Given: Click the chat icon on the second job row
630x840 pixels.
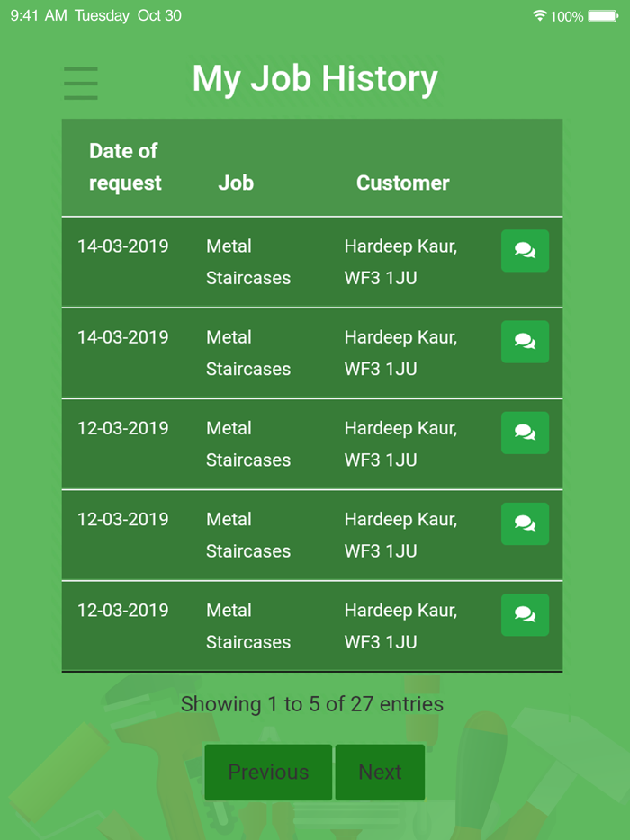Looking at the screenshot, I should [x=525, y=342].
